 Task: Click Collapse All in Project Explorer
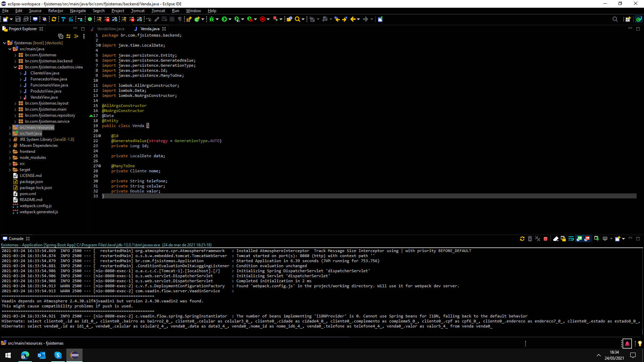[61, 36]
